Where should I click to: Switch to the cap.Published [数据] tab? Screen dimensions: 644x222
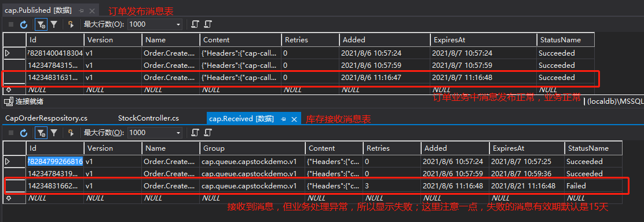38,10
